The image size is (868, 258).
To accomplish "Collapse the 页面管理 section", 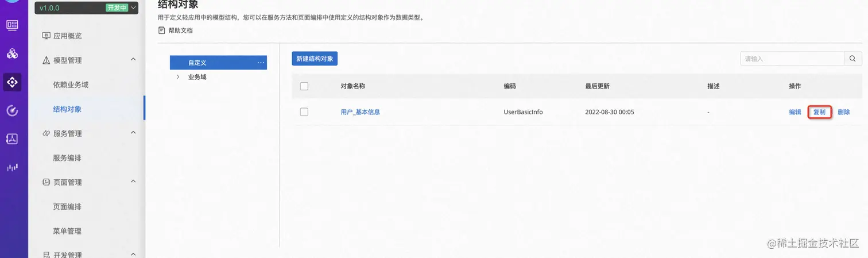I will point(133,182).
